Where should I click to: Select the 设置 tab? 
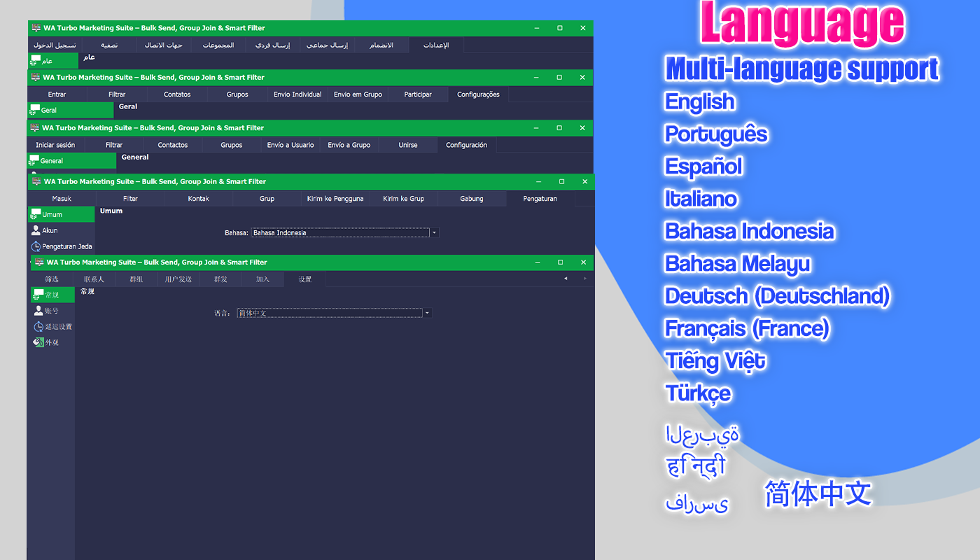[305, 279]
